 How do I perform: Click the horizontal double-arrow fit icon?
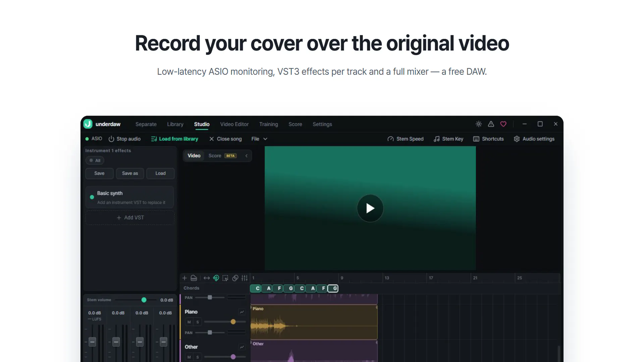point(207,278)
